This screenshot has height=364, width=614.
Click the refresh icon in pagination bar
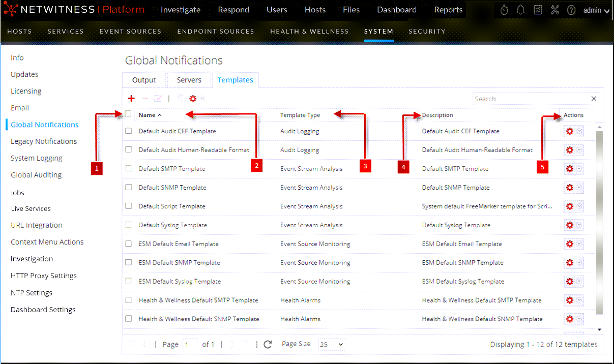tap(268, 344)
